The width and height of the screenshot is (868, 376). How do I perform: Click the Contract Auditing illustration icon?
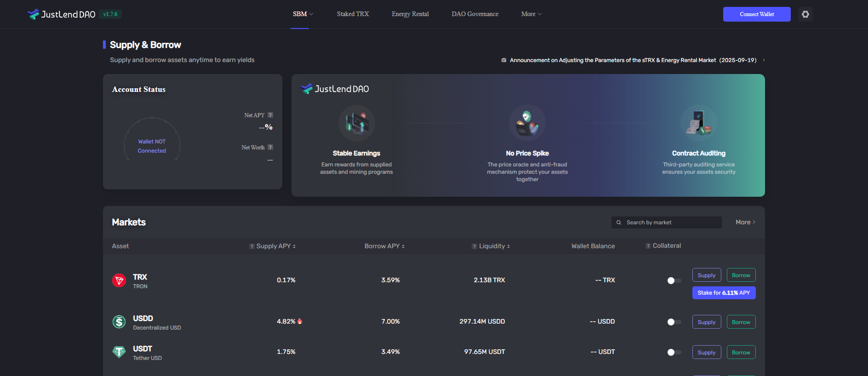(x=699, y=123)
